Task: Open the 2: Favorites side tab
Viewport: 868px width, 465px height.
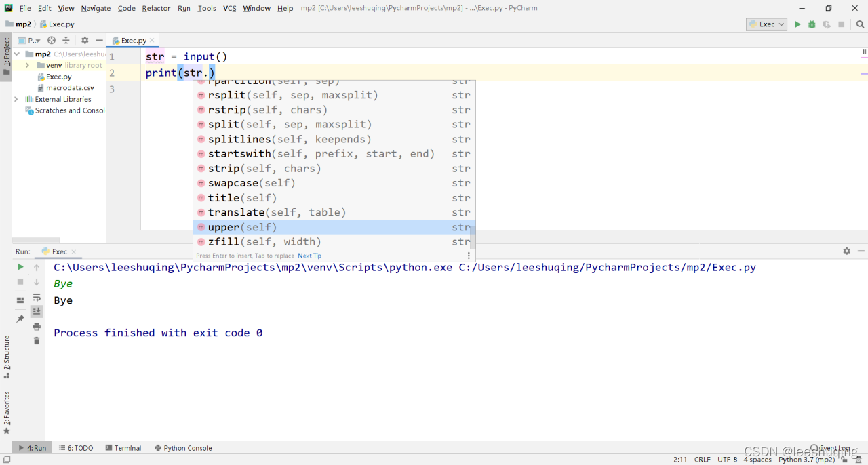Action: coord(6,412)
